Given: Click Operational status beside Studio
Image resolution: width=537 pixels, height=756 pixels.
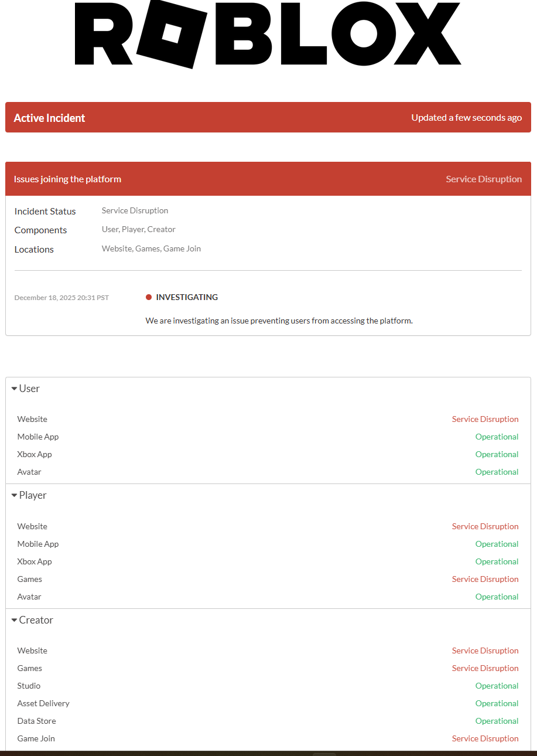Looking at the screenshot, I should (497, 686).
